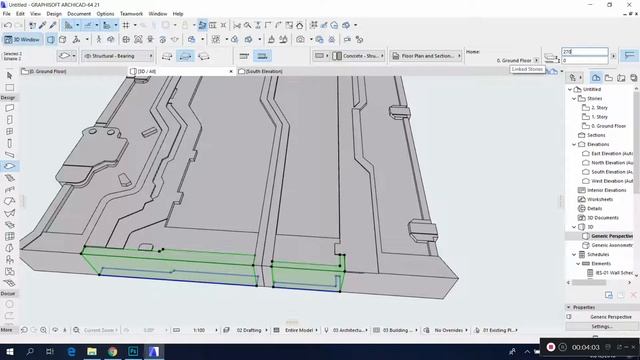Select the highlighted middle slab geometry method
The height and width of the screenshot is (360, 640).
click(185, 56)
